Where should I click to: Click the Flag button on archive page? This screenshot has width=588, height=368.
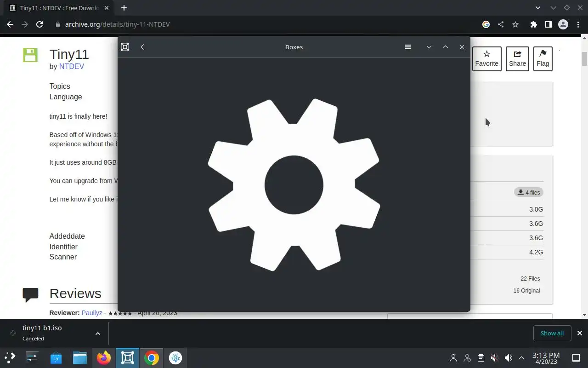pos(543,59)
